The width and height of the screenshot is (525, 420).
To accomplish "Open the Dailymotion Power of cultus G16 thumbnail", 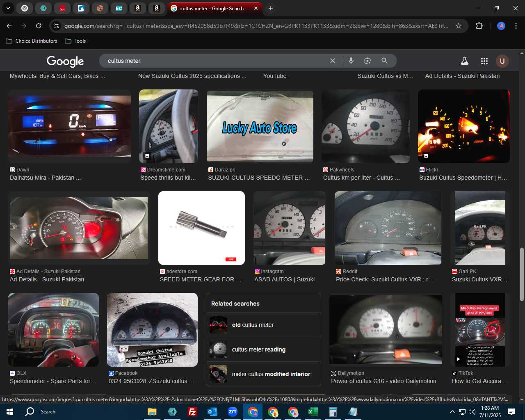I will (x=386, y=330).
